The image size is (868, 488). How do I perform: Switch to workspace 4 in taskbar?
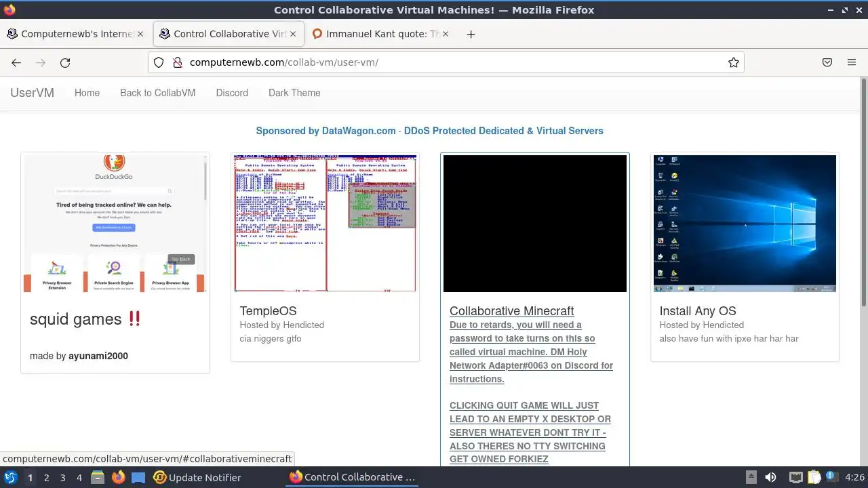[x=79, y=478]
